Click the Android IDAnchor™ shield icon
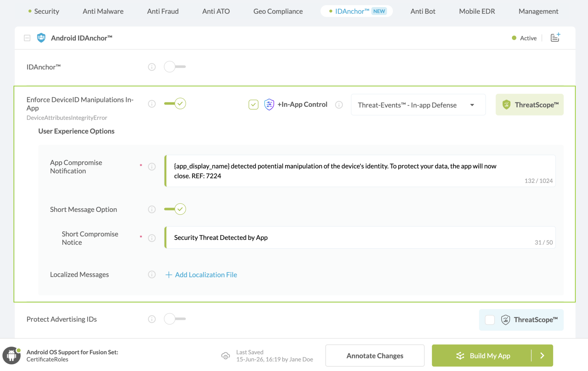Viewport: 588px width, 371px height. coord(41,38)
